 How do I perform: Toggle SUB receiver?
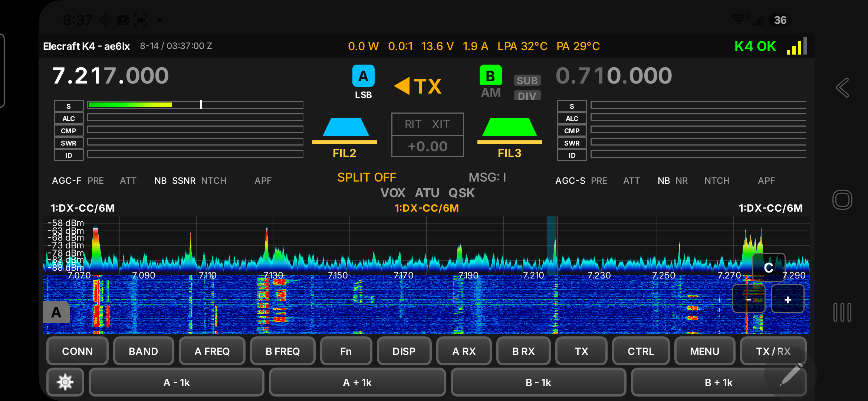[527, 80]
